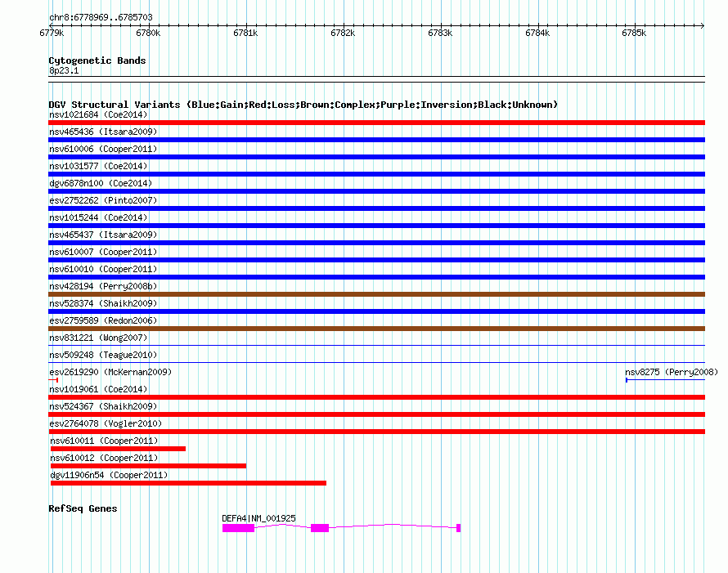Screen dimensions: 728x573
Task: Click the first large DEFA4 exon block
Action: click(x=238, y=528)
